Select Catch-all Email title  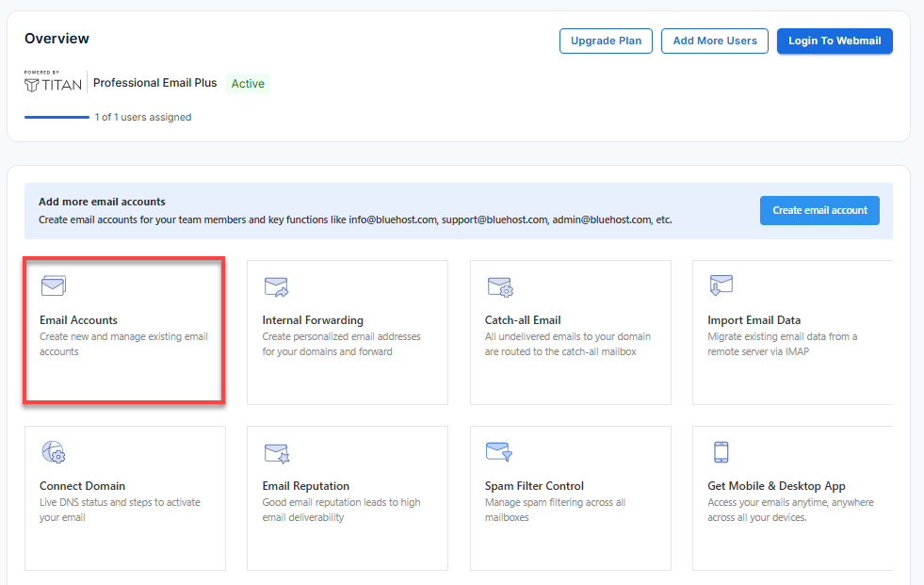pyautogui.click(x=523, y=320)
